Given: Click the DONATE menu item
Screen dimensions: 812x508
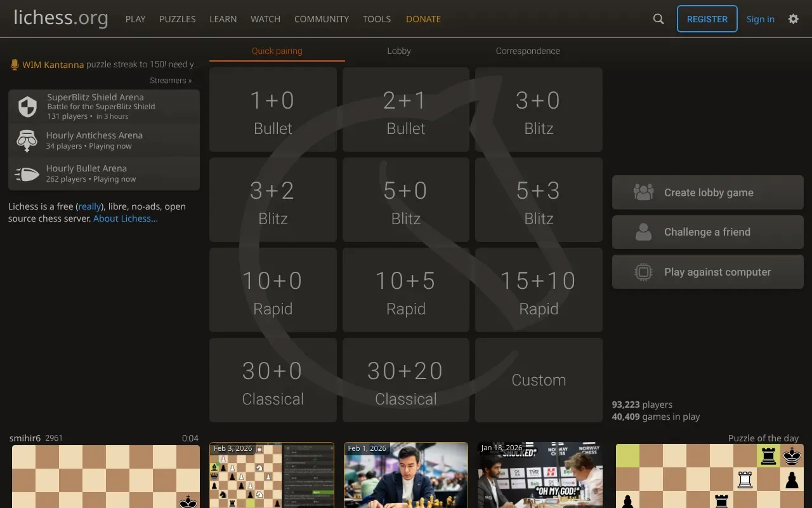Looking at the screenshot, I should pos(423,19).
